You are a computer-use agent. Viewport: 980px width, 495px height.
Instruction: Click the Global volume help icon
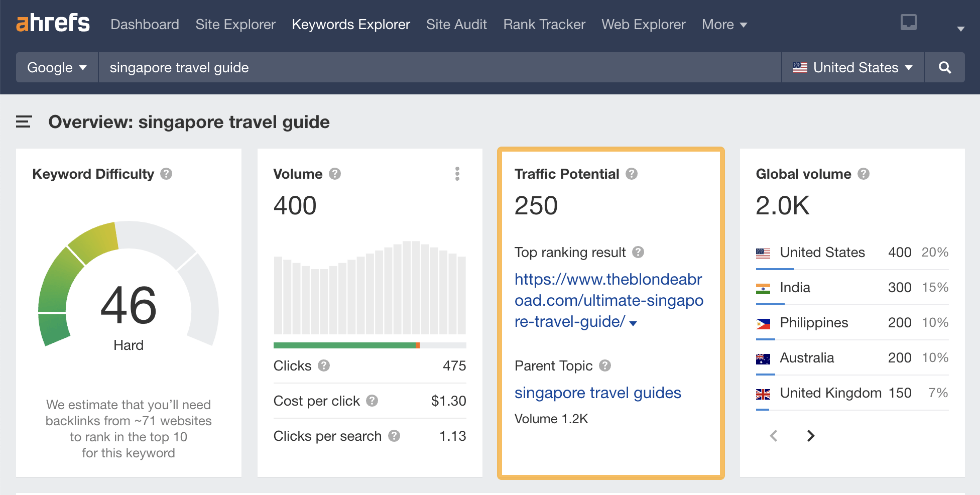(x=865, y=174)
